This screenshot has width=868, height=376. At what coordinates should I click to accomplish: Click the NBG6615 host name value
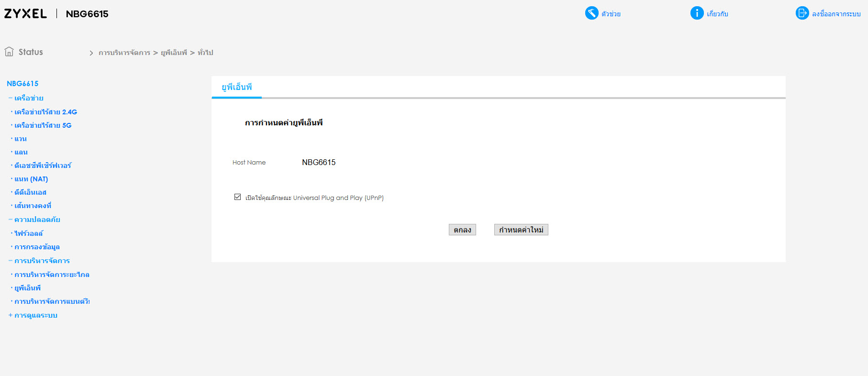tap(319, 163)
